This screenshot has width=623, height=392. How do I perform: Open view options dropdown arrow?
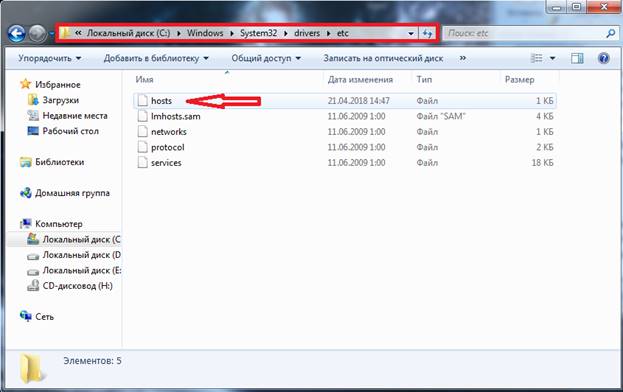552,58
